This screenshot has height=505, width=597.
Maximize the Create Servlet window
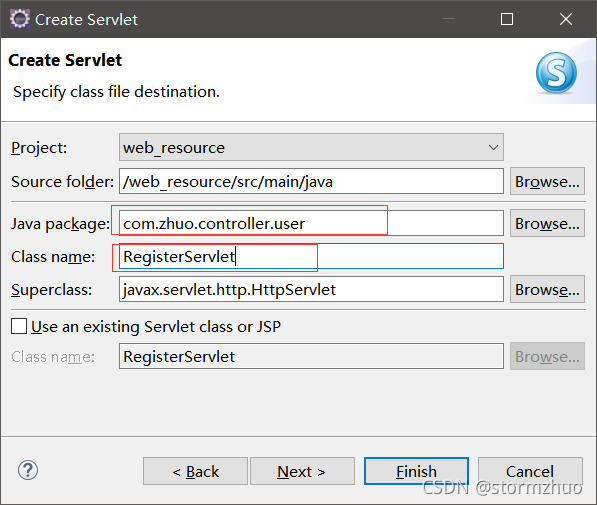(507, 19)
